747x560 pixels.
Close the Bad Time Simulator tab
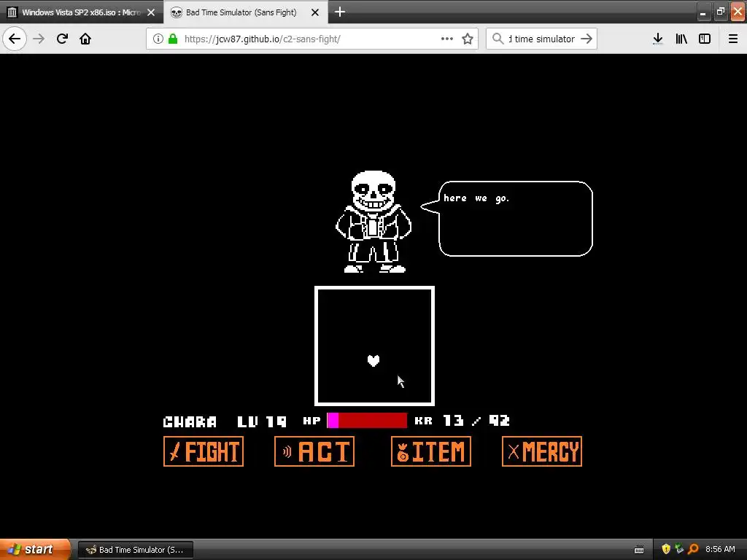(315, 12)
